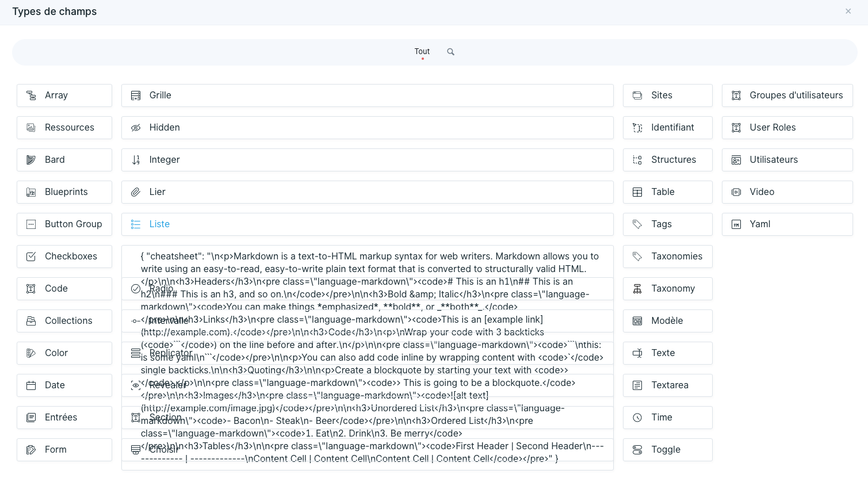Select the Texte field type

668,353
